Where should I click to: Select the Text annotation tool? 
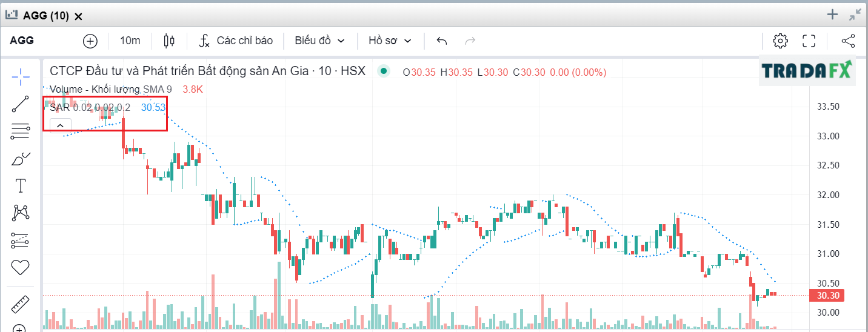[x=21, y=185]
